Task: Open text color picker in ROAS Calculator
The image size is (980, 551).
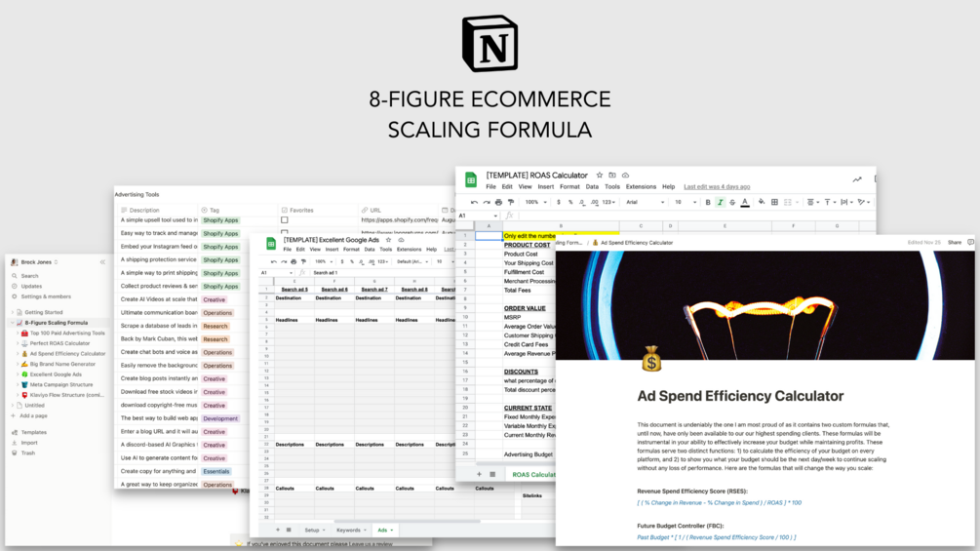Action: (x=745, y=203)
